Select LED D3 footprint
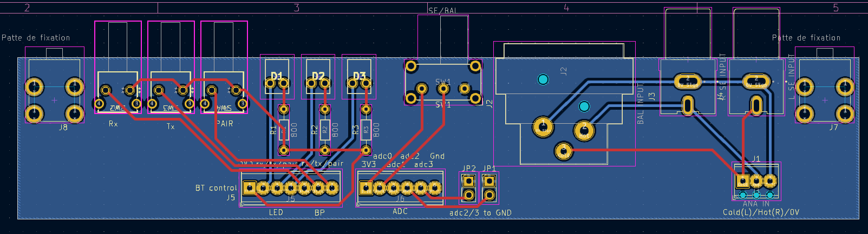The width and height of the screenshot is (868, 234). 359,76
